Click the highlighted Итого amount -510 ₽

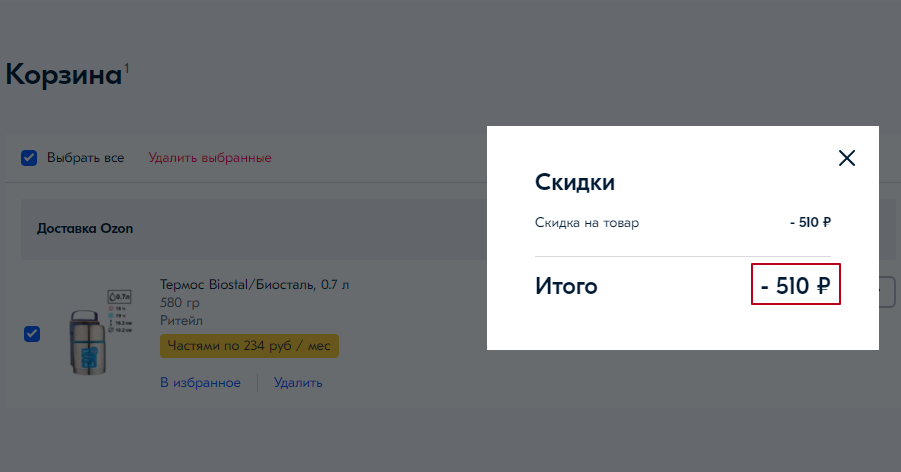(x=796, y=286)
